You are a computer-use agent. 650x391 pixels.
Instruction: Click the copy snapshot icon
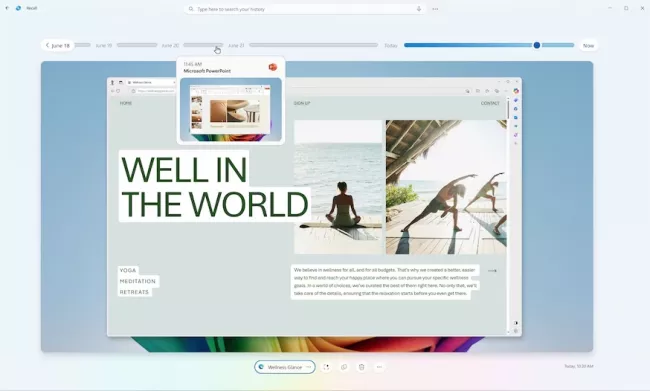coord(344,367)
